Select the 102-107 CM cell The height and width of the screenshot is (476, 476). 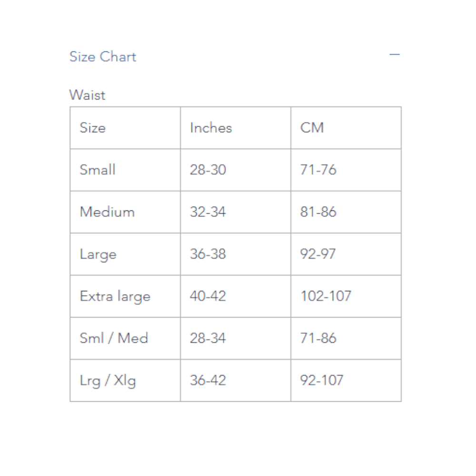click(x=326, y=296)
